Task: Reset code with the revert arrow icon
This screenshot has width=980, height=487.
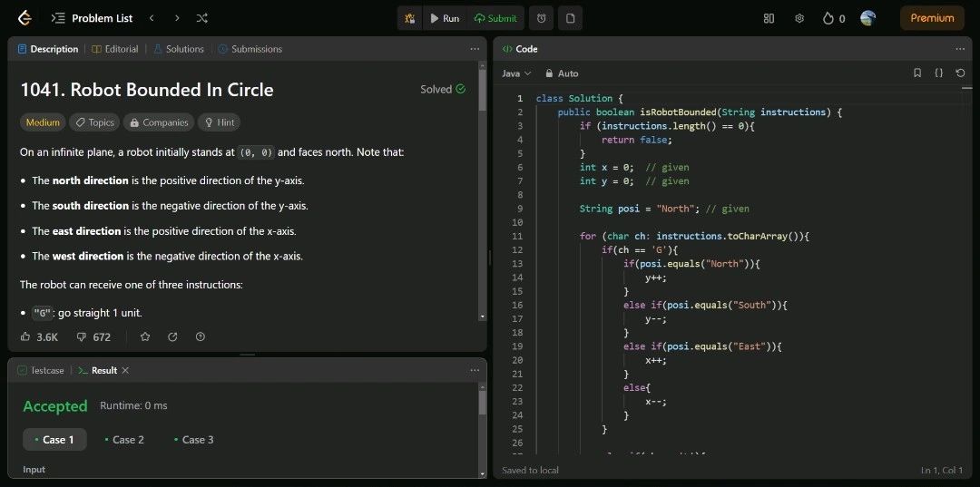Action: (960, 73)
